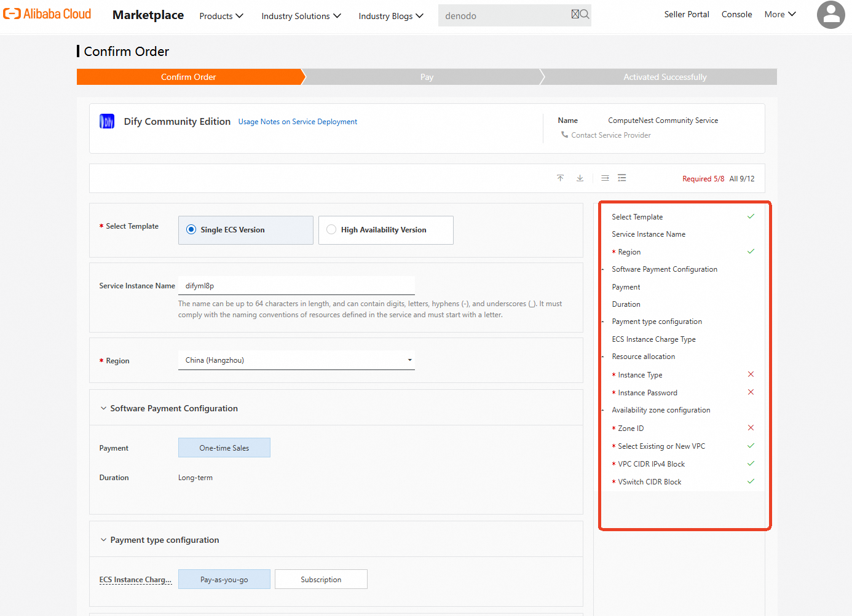Click green check beside VPC CIDR IPv4 Block
The height and width of the screenshot is (616, 852).
(x=751, y=464)
